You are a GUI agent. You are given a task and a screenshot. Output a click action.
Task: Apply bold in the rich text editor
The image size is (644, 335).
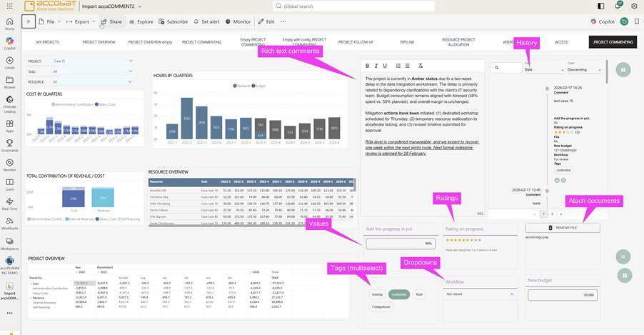[367, 66]
